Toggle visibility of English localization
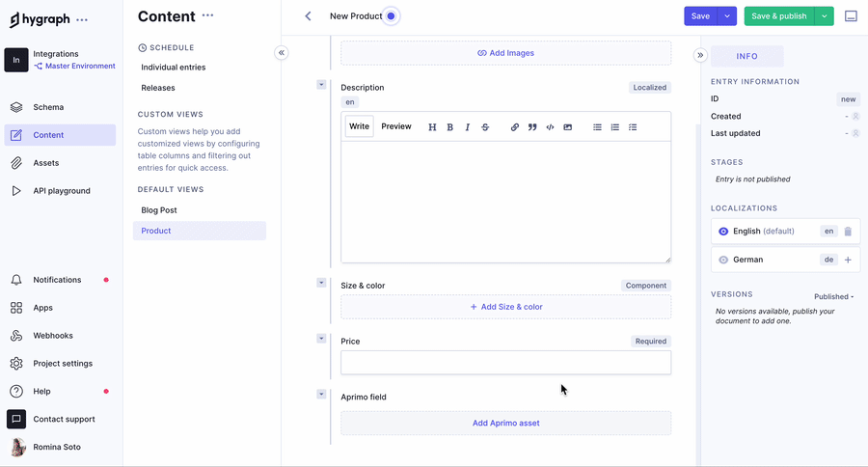 723,232
